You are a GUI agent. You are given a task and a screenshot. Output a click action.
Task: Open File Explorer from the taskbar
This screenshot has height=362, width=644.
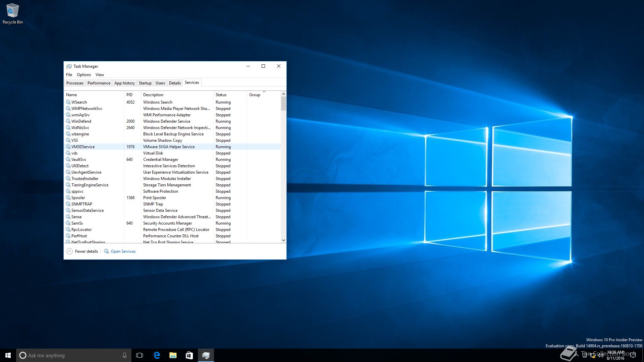coord(173,355)
